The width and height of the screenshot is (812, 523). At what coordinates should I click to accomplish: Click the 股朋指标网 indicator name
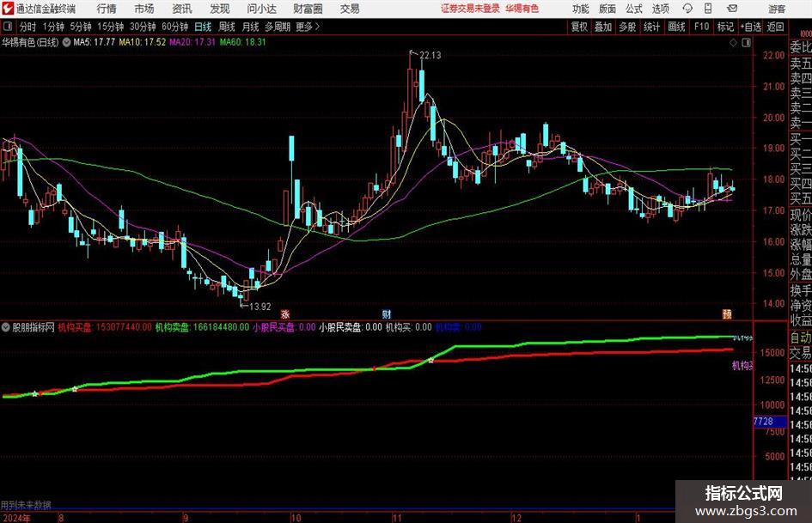(x=34, y=327)
